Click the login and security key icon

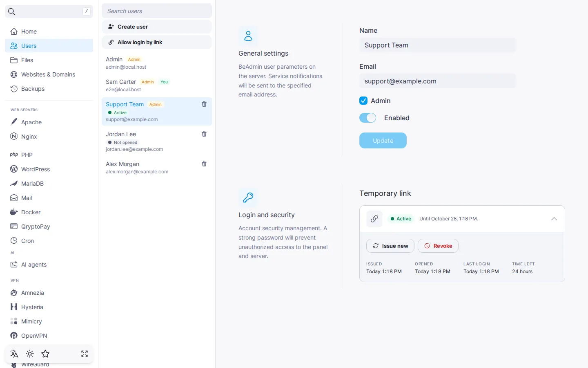(248, 197)
